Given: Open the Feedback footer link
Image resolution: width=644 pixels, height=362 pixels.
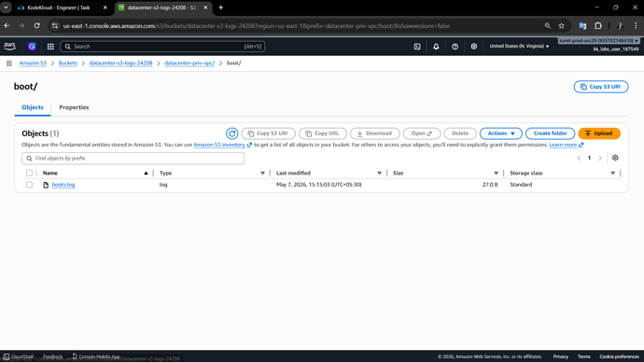Looking at the screenshot, I should pyautogui.click(x=52, y=356).
